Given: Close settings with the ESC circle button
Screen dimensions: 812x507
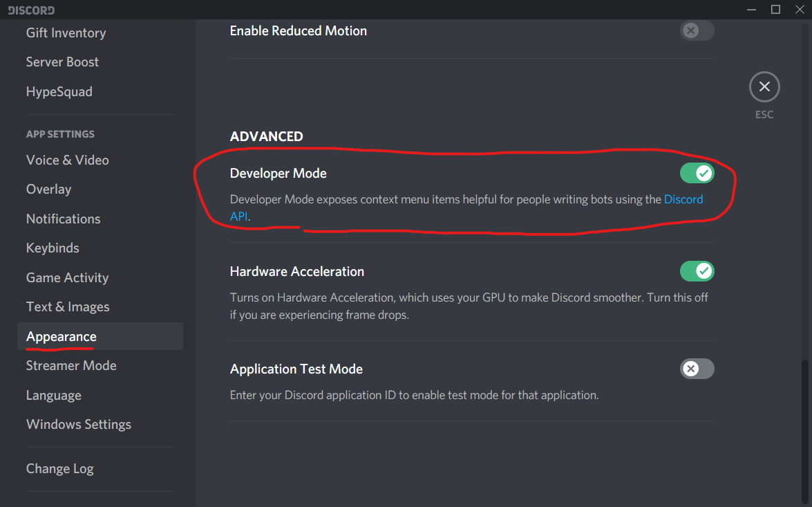Looking at the screenshot, I should (764, 86).
